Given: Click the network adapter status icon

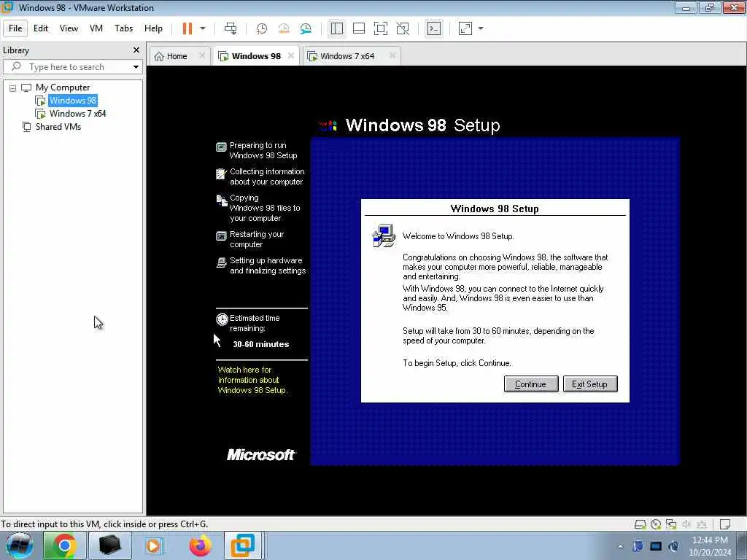Looking at the screenshot, I should [x=671, y=524].
